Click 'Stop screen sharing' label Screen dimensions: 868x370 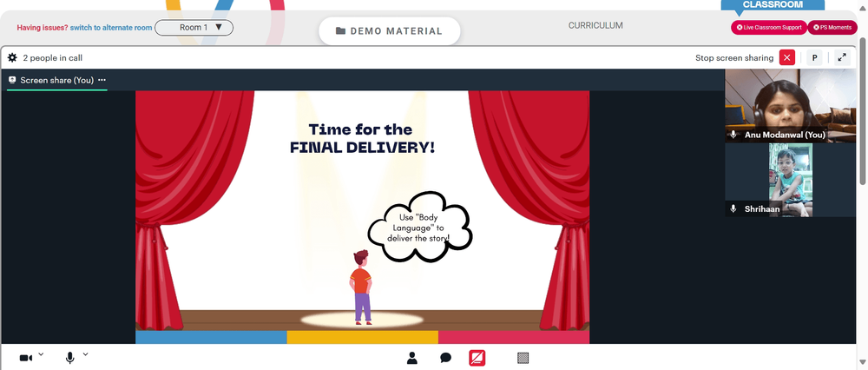click(x=734, y=57)
